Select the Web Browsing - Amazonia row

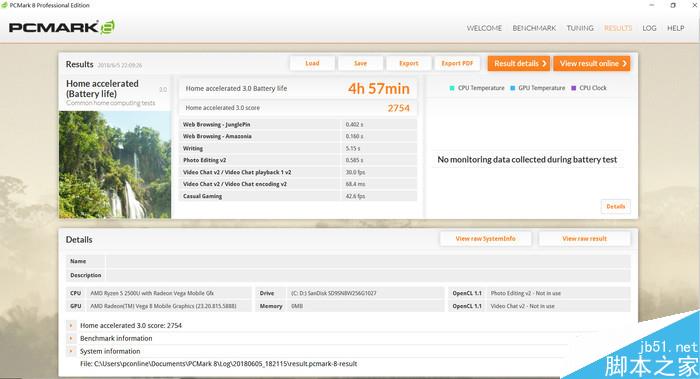(x=298, y=136)
